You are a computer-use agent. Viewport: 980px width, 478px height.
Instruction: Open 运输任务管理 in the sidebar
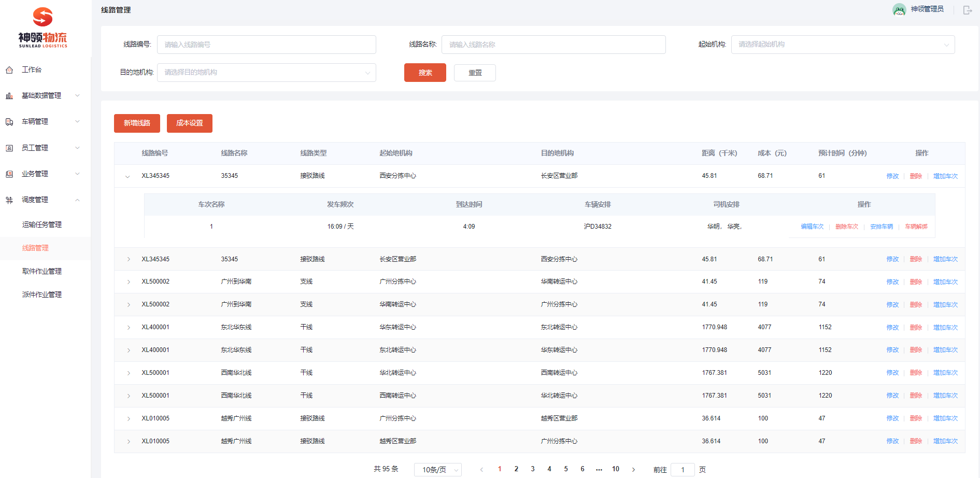point(42,224)
